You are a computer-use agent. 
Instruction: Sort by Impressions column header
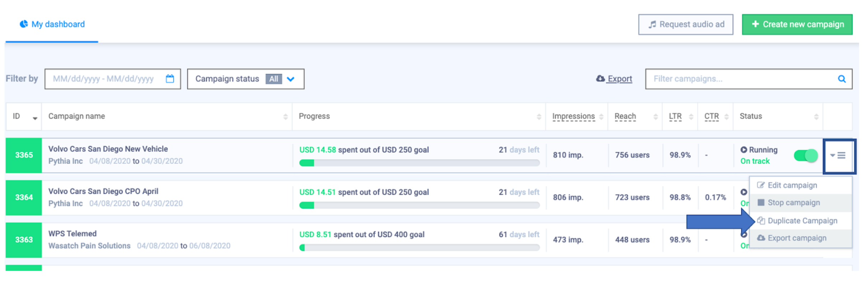point(574,116)
